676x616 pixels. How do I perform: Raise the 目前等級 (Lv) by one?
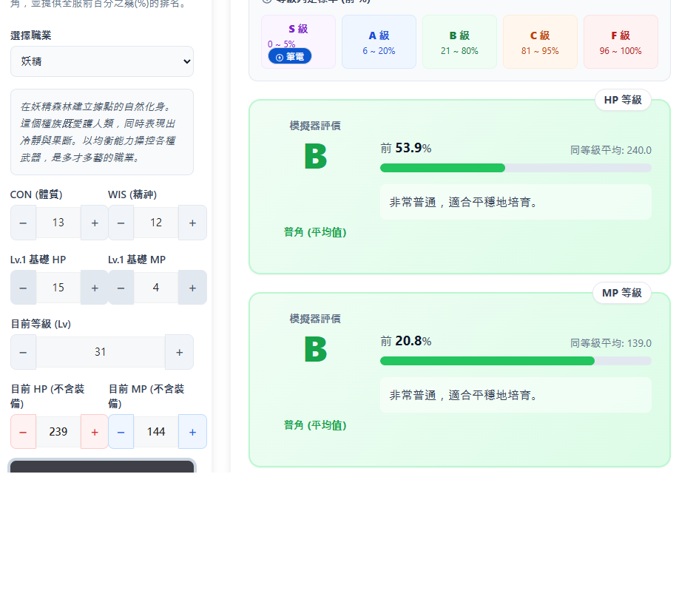coord(179,352)
